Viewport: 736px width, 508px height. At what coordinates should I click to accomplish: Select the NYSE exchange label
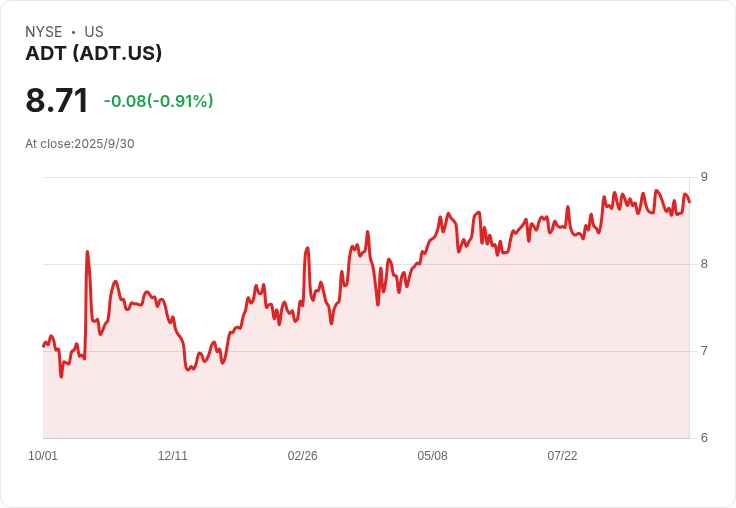44,32
